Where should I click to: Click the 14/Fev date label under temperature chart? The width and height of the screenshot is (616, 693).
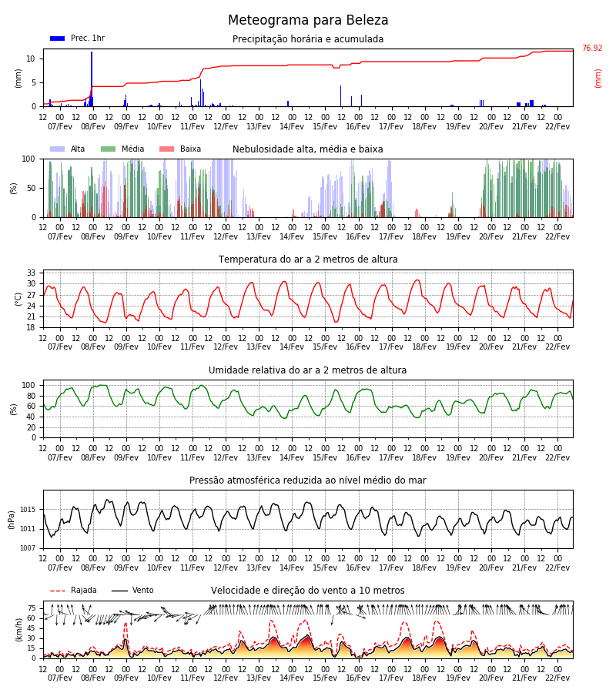click(x=292, y=347)
